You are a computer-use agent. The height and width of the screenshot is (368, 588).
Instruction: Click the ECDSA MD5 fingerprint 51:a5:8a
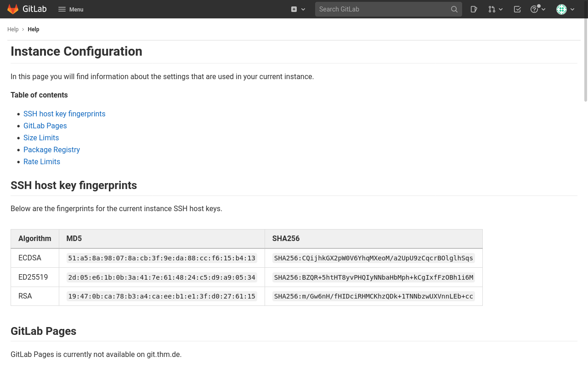pos(162,258)
